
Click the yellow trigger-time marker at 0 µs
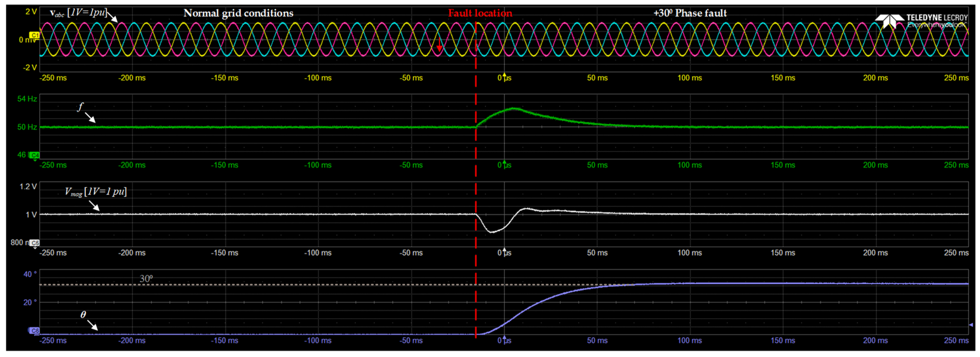(x=505, y=75)
